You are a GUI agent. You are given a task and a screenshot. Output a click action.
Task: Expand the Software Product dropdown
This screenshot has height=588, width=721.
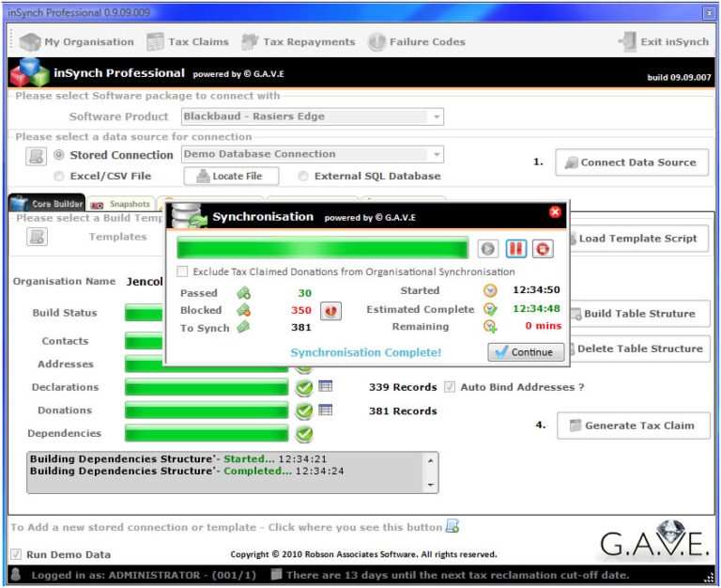tap(435, 117)
